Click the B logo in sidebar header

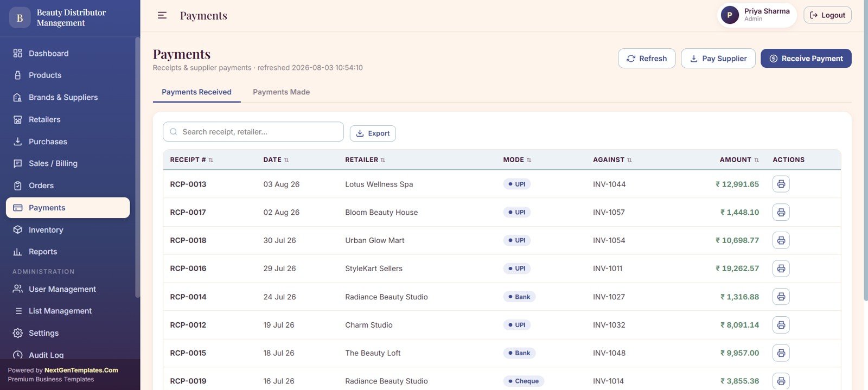point(20,18)
